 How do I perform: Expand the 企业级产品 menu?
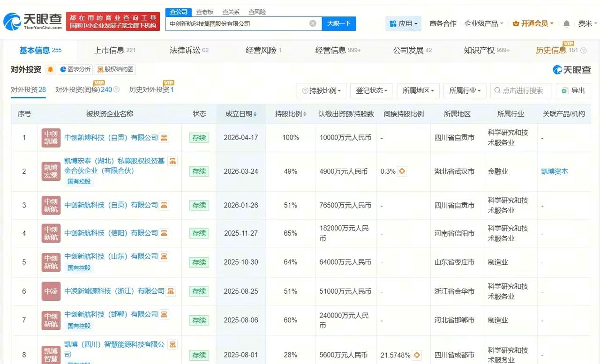pos(484,23)
